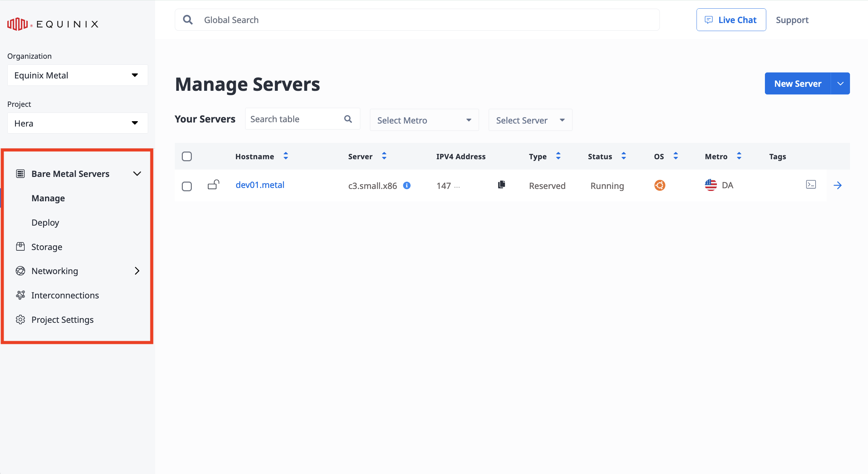Click the Bare Metal Servers label
Image resolution: width=868 pixels, height=474 pixels.
point(70,174)
